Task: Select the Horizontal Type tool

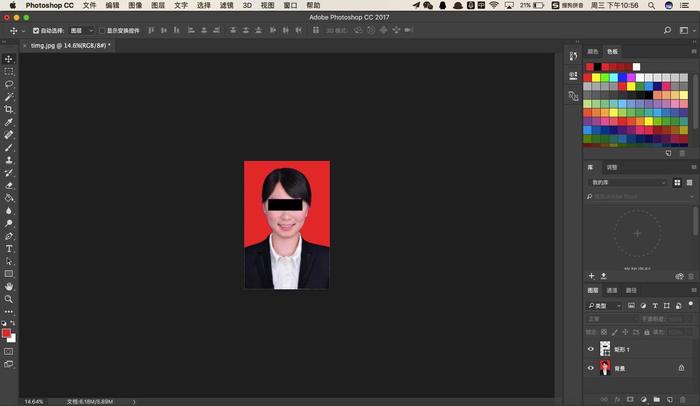Action: [x=8, y=248]
